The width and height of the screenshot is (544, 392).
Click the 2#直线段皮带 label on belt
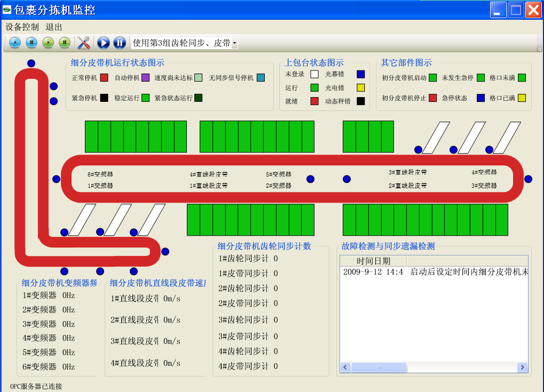click(x=408, y=186)
